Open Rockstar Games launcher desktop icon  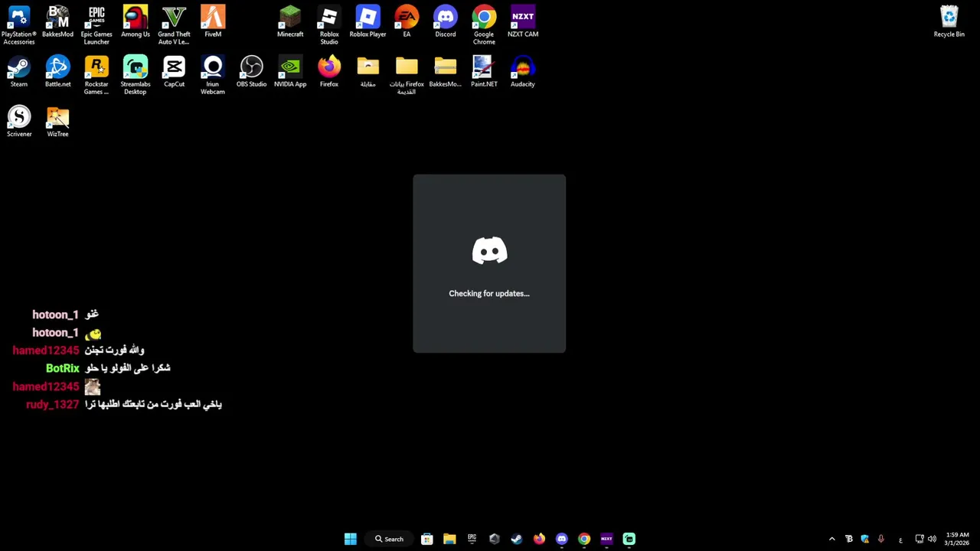click(96, 75)
